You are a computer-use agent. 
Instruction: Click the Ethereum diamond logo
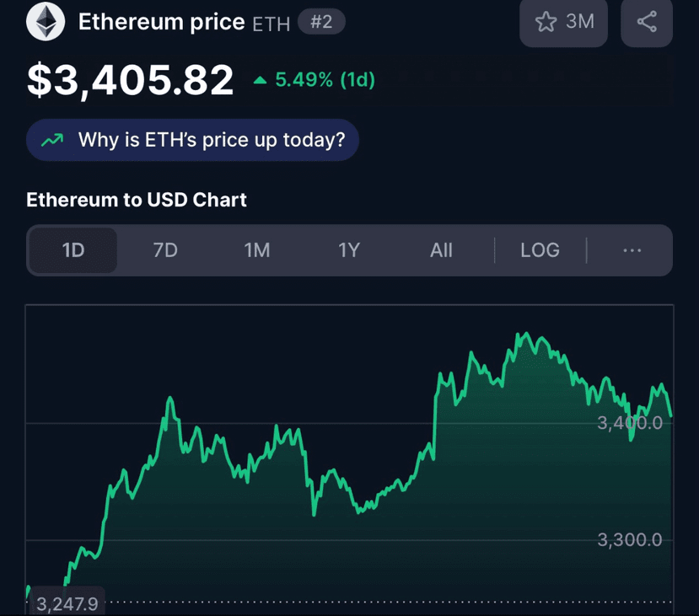46,21
